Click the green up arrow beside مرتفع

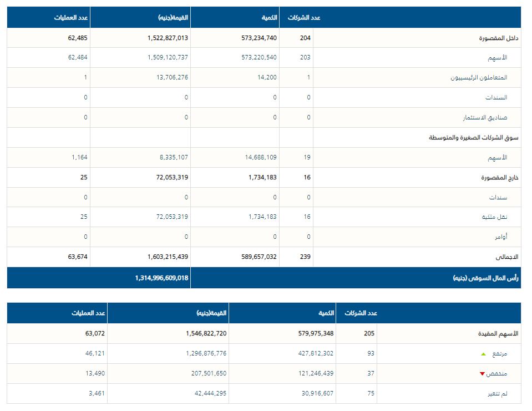pyautogui.click(x=483, y=354)
